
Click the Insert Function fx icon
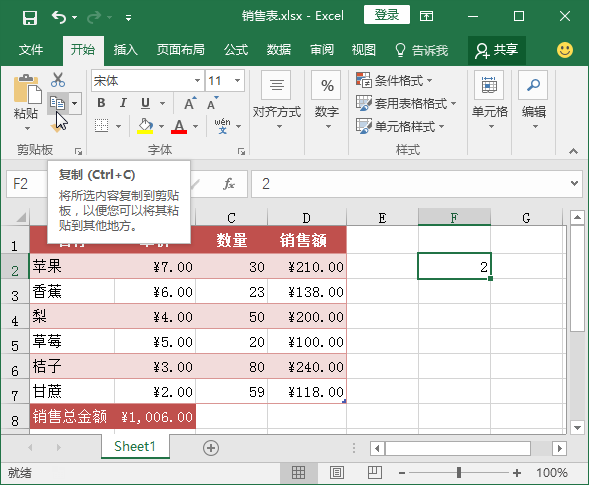point(229,184)
